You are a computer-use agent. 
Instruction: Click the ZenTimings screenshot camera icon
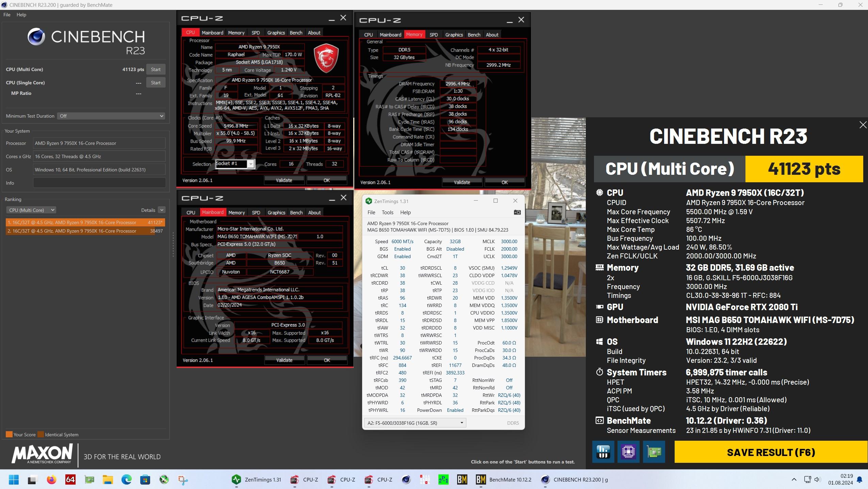[517, 212]
